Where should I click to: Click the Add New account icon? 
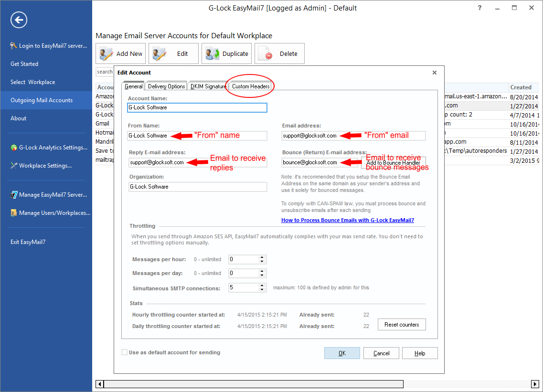pyautogui.click(x=106, y=53)
